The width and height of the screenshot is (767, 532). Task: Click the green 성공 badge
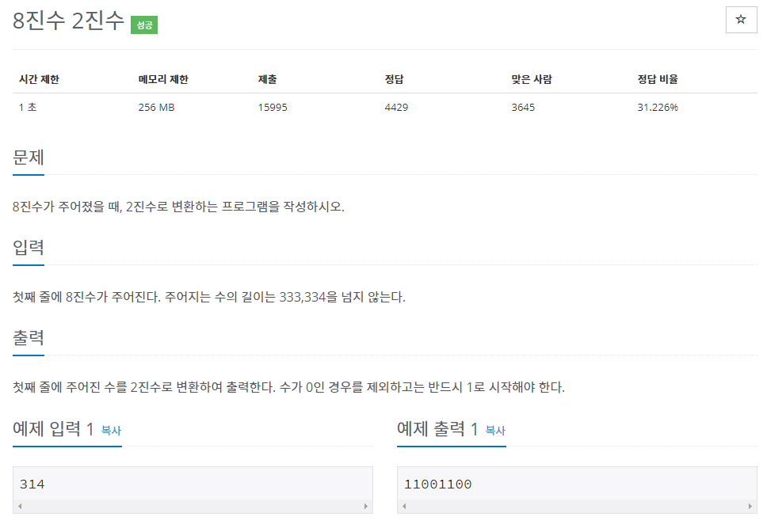pyautogui.click(x=144, y=25)
